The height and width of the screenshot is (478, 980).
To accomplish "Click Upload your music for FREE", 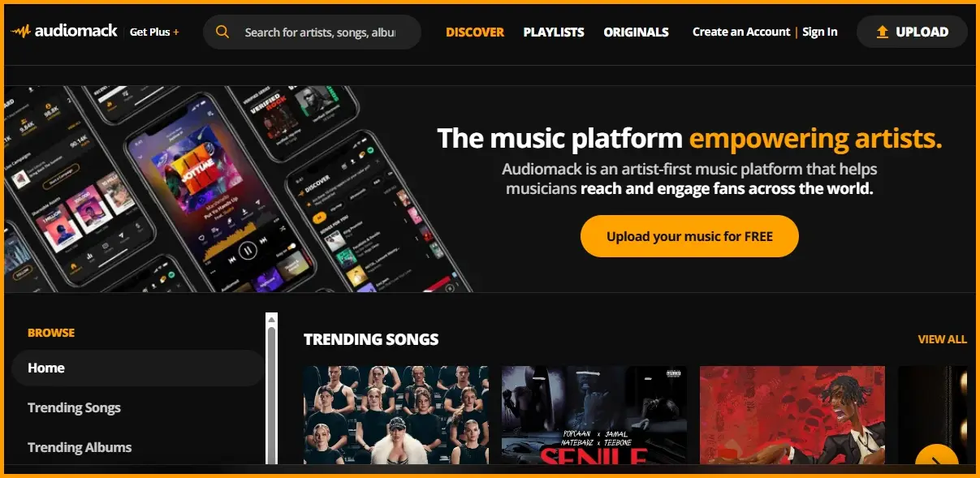I will pyautogui.click(x=689, y=236).
